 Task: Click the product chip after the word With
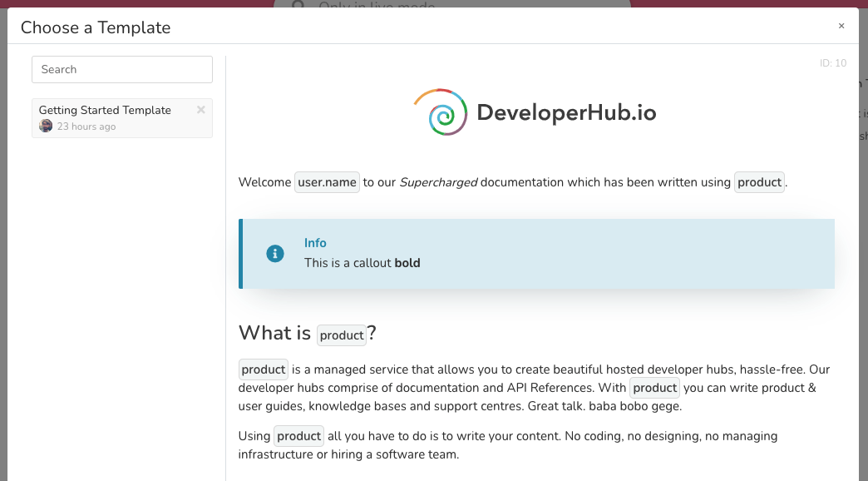[x=654, y=388]
